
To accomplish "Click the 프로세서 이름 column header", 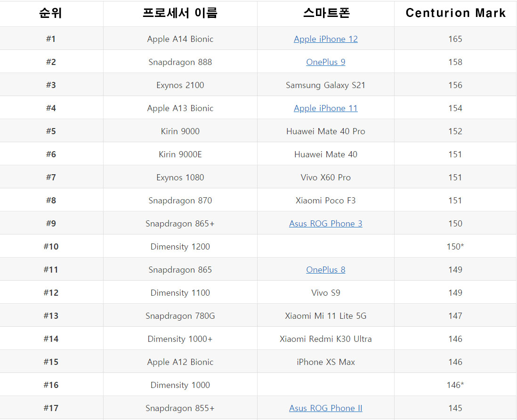I will 180,13.
